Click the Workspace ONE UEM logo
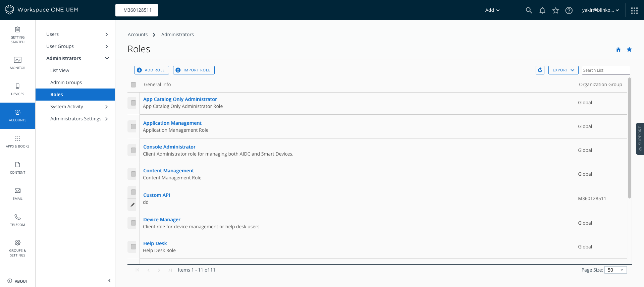Viewport: 644px width, 287px height. pyautogui.click(x=42, y=10)
